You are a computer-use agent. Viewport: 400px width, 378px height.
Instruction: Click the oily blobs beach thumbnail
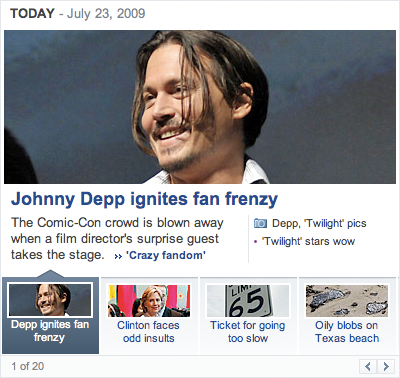[347, 301]
